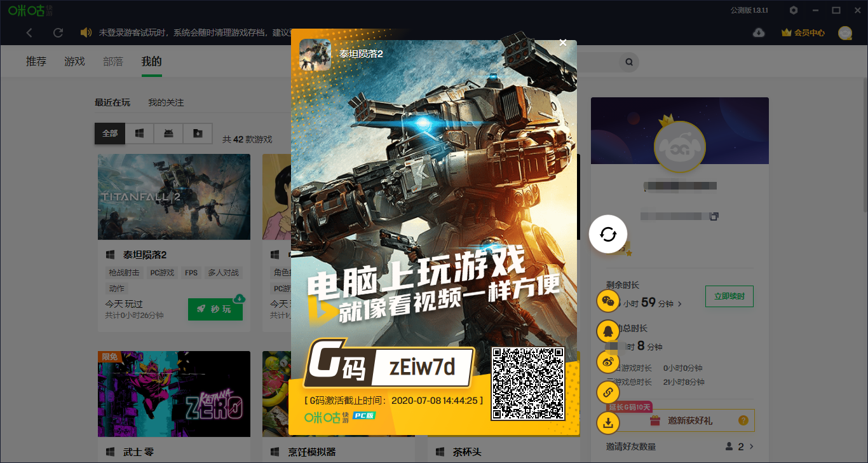
Task: Select the 我的 tab
Action: point(151,62)
